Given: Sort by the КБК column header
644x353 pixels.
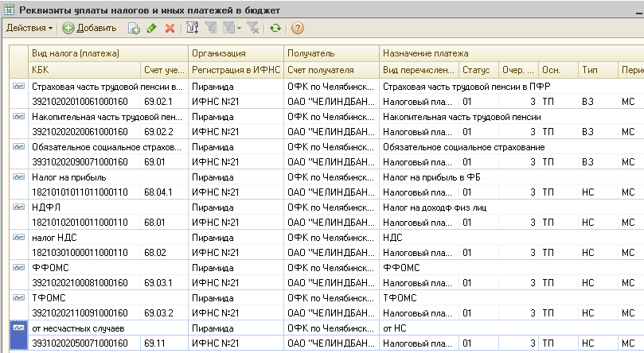Looking at the screenshot, I should (40, 69).
